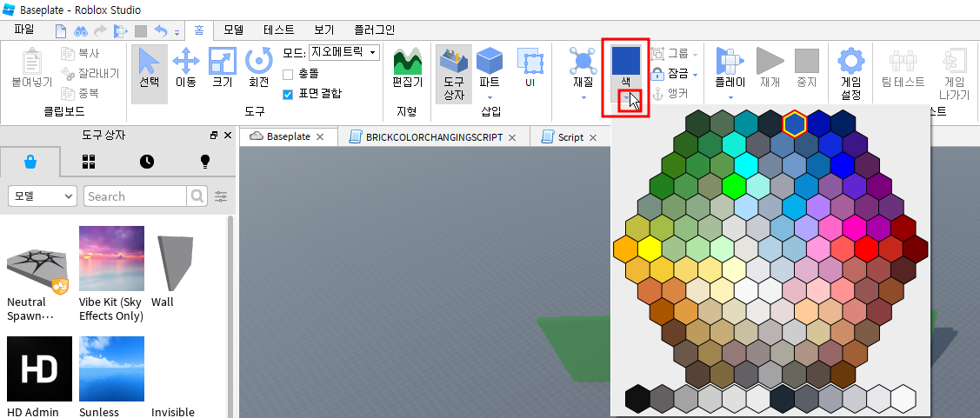
Task: Click the 잠금 lock button
Action: point(670,75)
